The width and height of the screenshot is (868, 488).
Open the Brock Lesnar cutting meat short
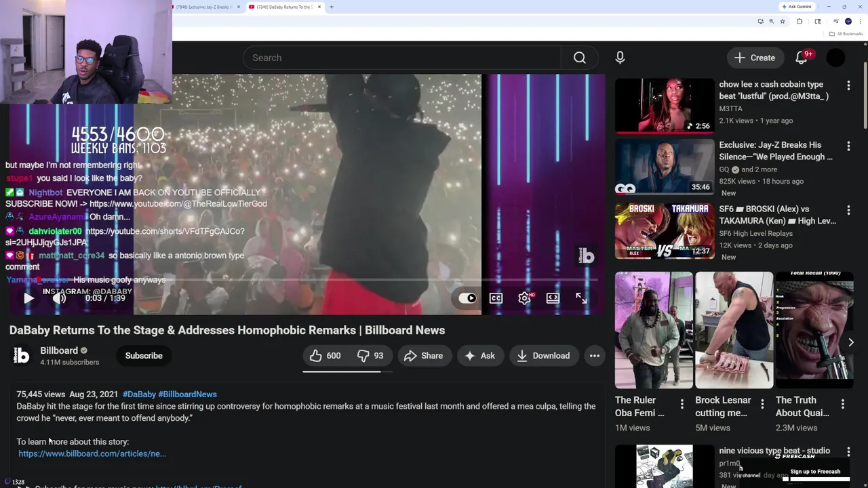(734, 330)
